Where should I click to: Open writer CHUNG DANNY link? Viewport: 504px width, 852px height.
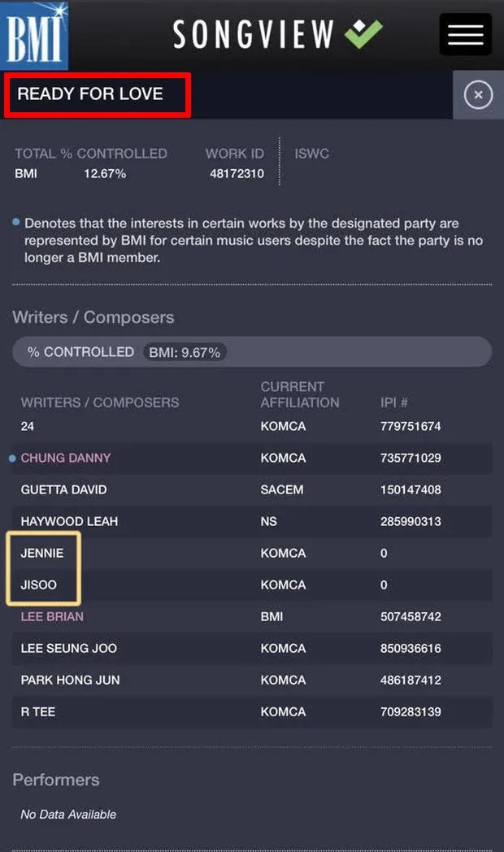pos(66,458)
